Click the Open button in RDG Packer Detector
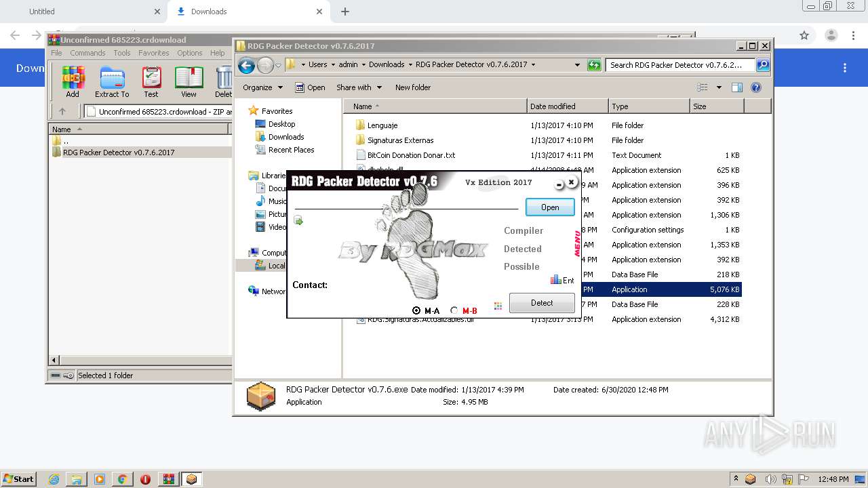 tap(550, 207)
